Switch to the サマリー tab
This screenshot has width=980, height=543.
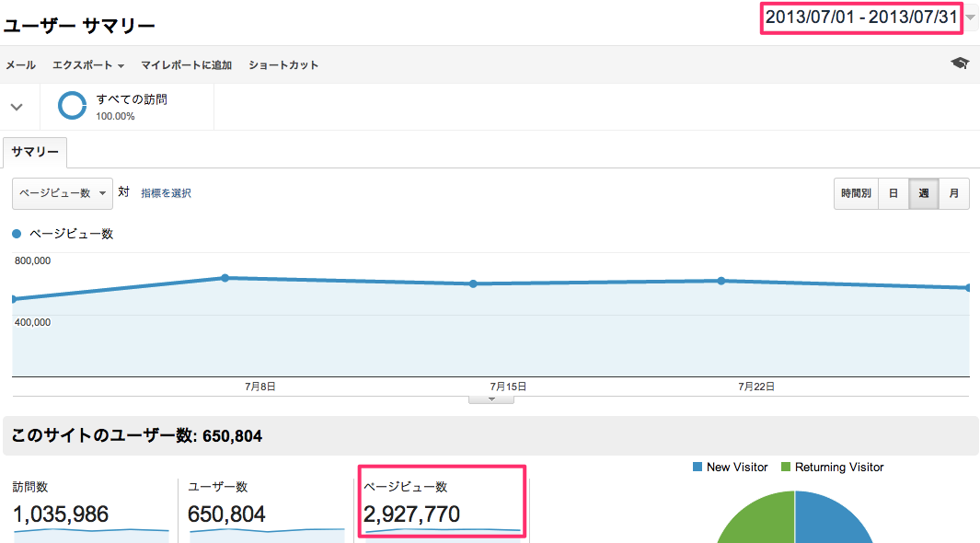(x=35, y=152)
